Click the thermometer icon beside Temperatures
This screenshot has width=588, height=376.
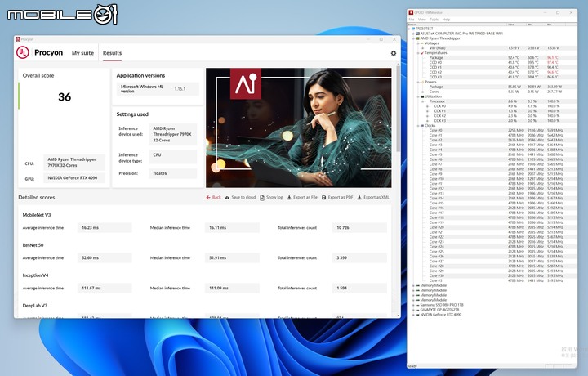coord(422,53)
